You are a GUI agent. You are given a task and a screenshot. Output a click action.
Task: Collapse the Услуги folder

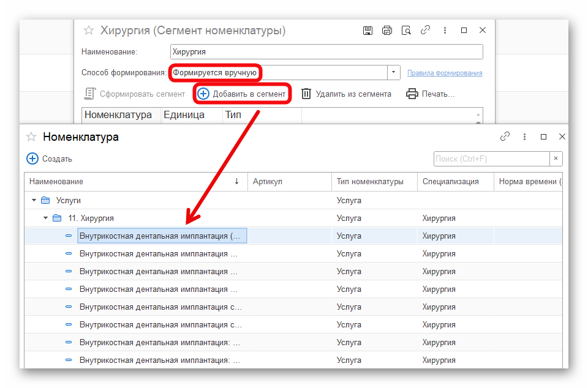pyautogui.click(x=34, y=200)
